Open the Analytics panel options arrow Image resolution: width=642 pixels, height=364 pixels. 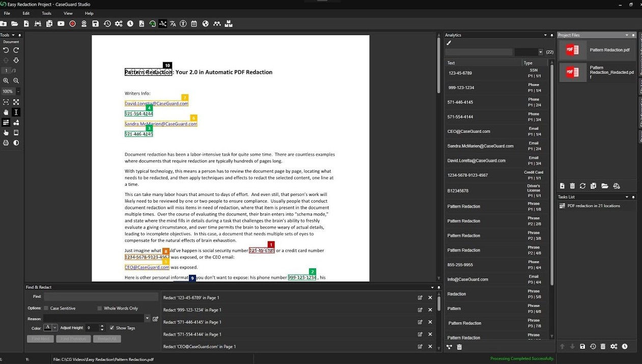tap(545, 35)
